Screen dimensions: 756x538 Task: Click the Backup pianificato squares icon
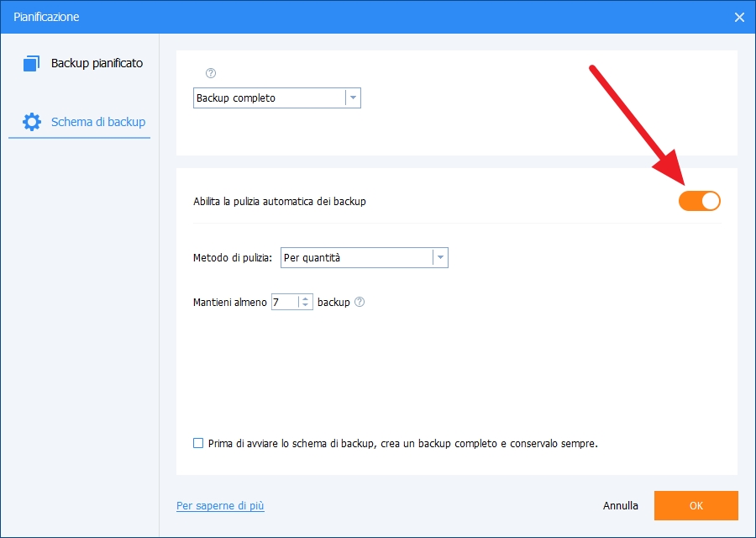[31, 63]
